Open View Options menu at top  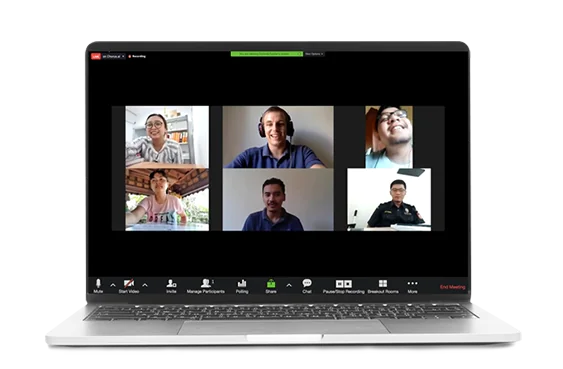point(314,54)
